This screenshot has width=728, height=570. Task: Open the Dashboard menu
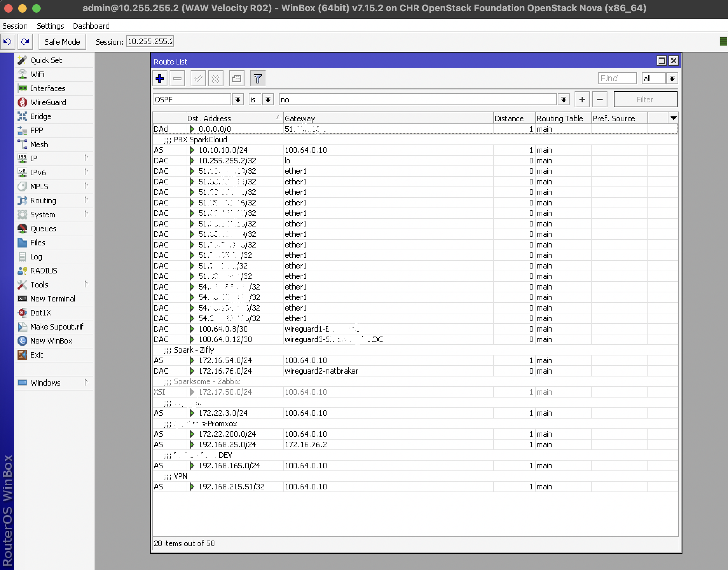[x=91, y=26]
